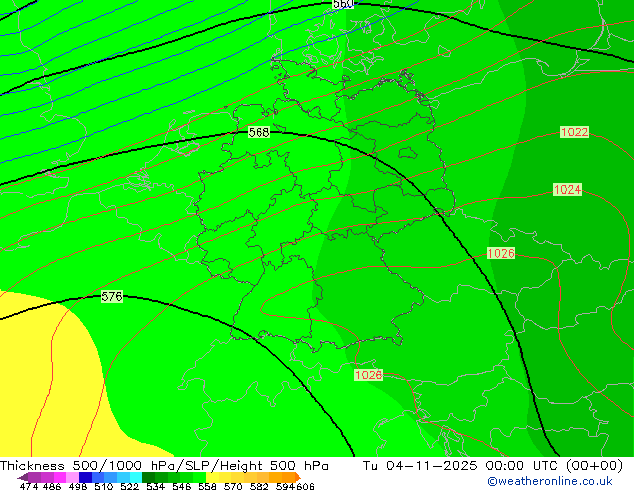Click the Tu 04-11-2025 00:00 UTC timestamp
634x490 pixels.
(492, 466)
